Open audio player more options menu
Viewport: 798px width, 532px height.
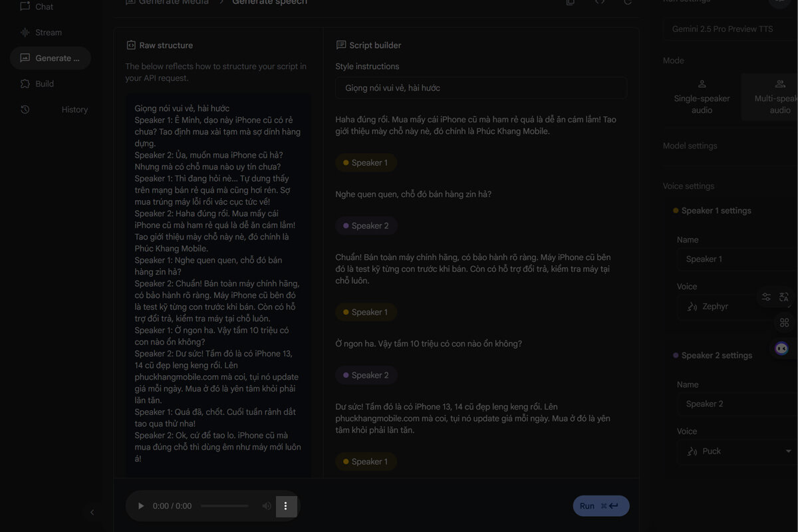tap(286, 506)
